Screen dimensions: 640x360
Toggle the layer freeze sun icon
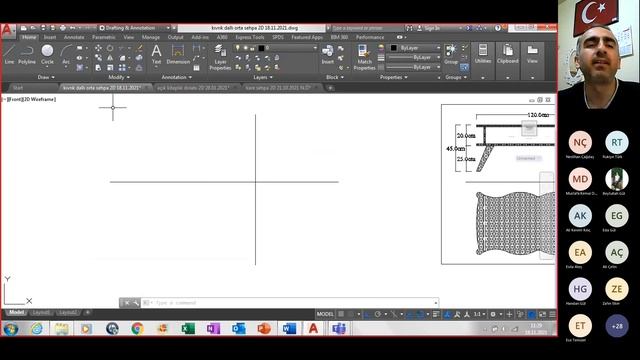pyautogui.click(x=245, y=48)
